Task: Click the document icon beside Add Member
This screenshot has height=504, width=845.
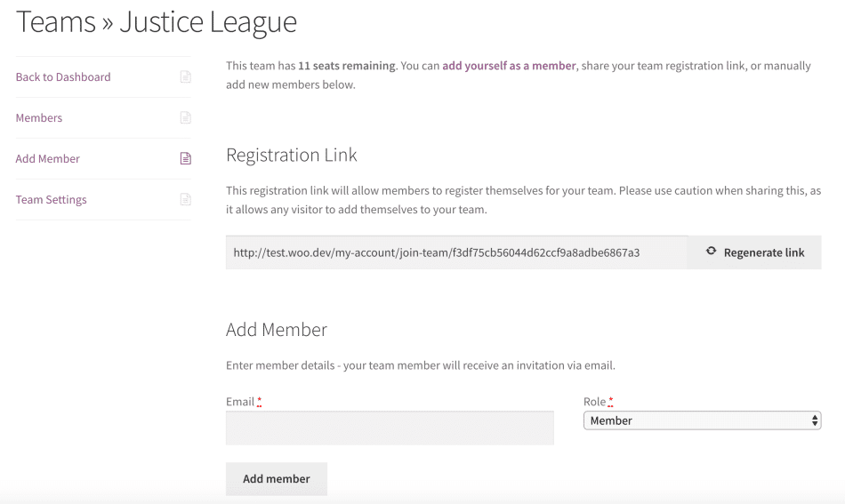Action: 185,158
